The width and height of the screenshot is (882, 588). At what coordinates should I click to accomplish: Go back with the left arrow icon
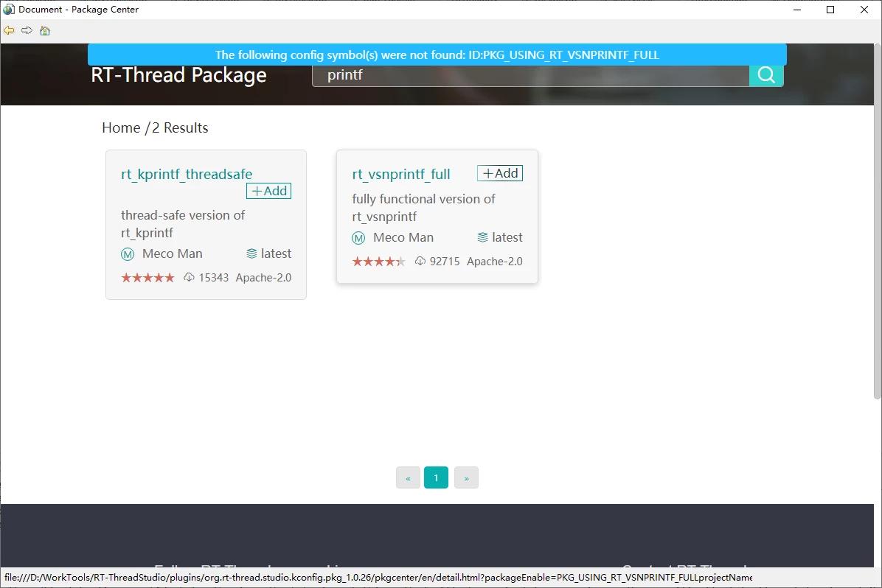click(x=9, y=30)
